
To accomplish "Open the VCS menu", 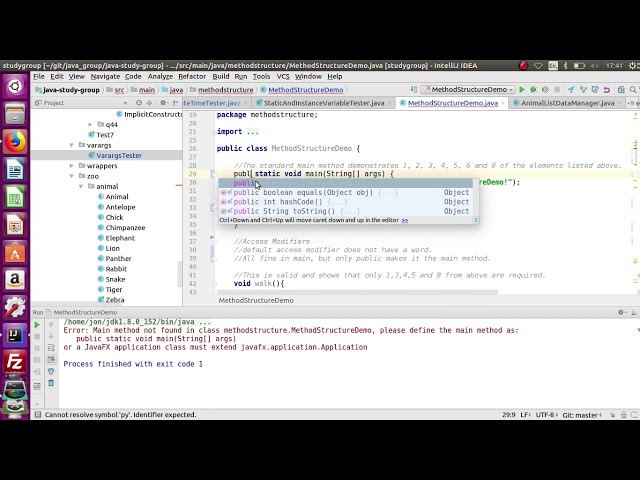I will pos(283,76).
